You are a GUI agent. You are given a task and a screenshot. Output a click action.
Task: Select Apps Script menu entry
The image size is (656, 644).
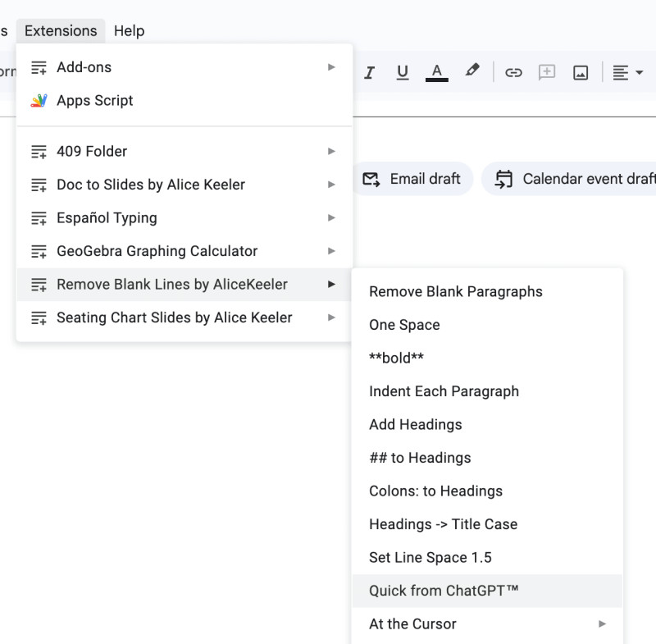[x=184, y=100]
